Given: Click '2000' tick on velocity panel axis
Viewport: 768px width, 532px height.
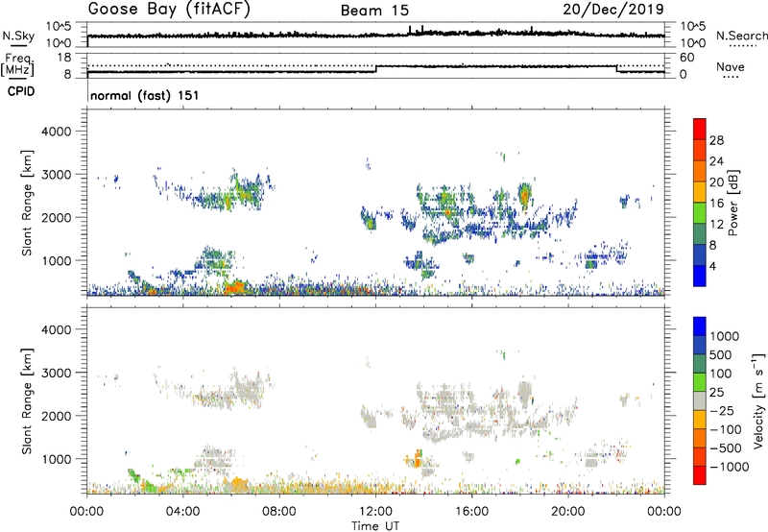Looking at the screenshot, I should (56, 416).
